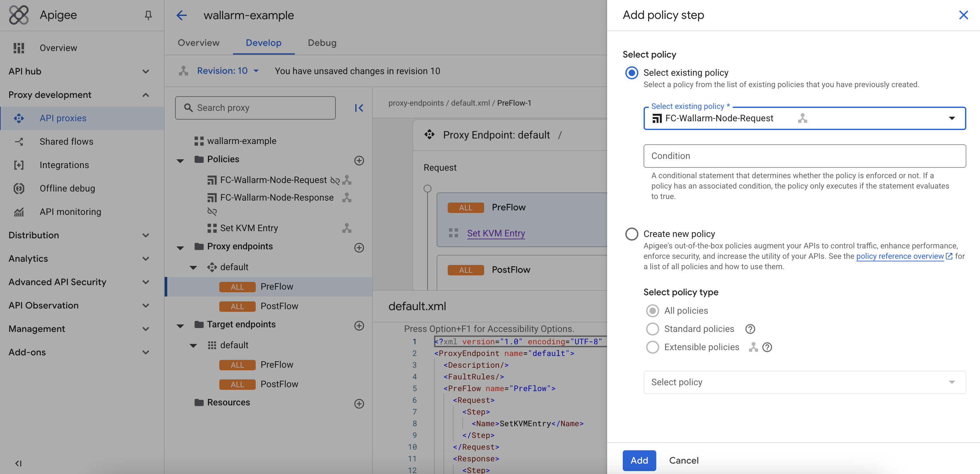
Task: Open the policy reference overview link
Action: click(x=900, y=256)
